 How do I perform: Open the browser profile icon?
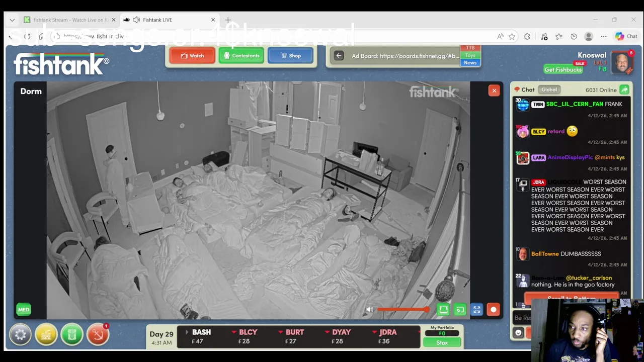[x=589, y=36]
